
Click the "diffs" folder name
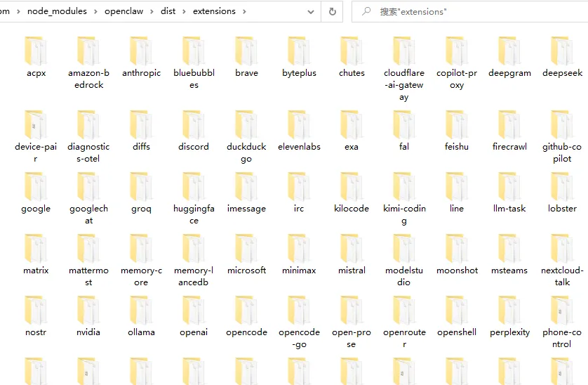point(141,147)
